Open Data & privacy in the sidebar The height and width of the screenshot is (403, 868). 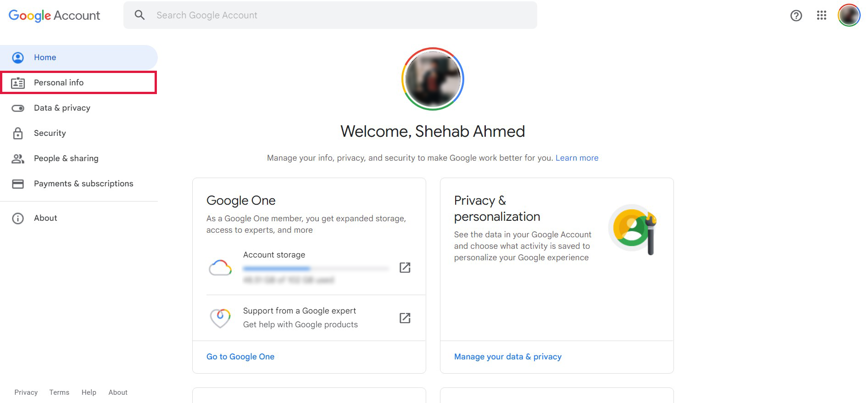click(x=78, y=108)
